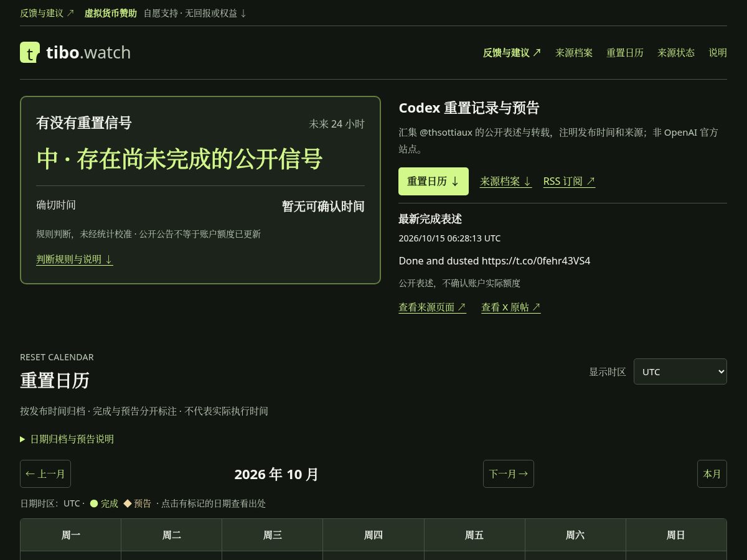Open the 显示时区 UTC dropdown
The width and height of the screenshot is (747, 560).
coord(680,371)
